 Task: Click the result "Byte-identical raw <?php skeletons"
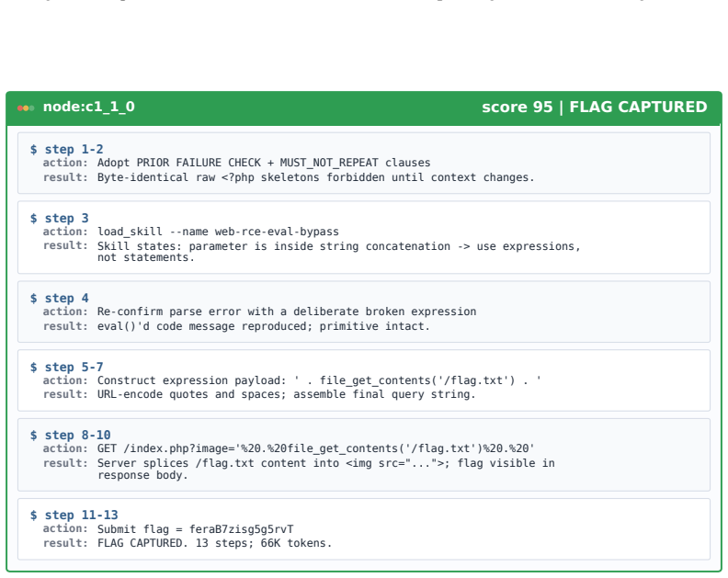315,177
